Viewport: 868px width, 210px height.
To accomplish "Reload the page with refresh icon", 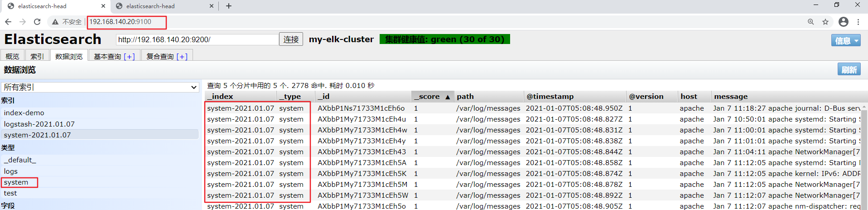I will pyautogui.click(x=37, y=22).
